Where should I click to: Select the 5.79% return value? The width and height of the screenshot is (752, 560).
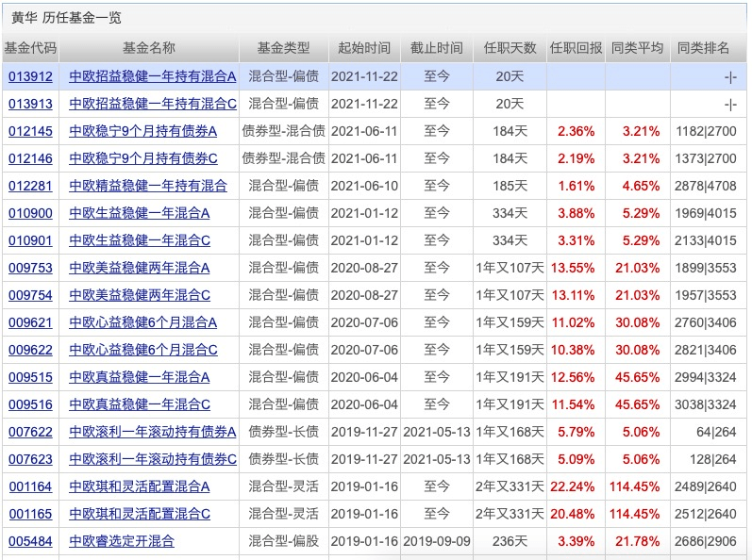(x=576, y=432)
